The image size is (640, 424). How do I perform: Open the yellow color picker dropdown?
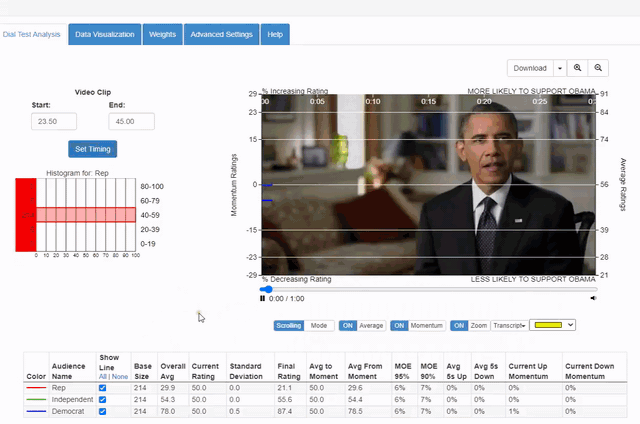point(552,325)
